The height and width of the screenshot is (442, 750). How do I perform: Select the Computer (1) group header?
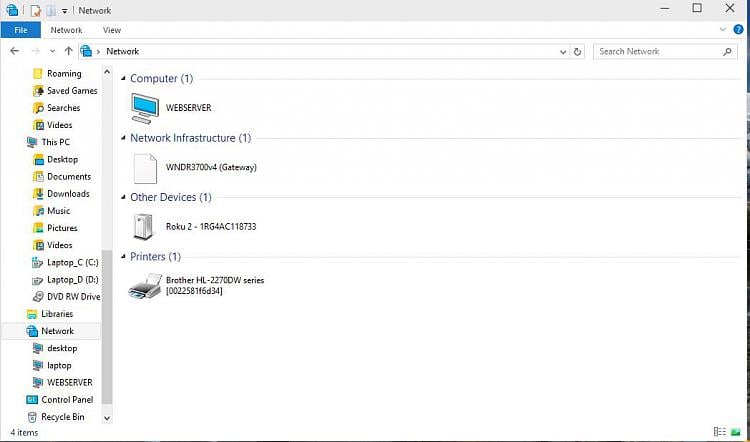pyautogui.click(x=162, y=78)
